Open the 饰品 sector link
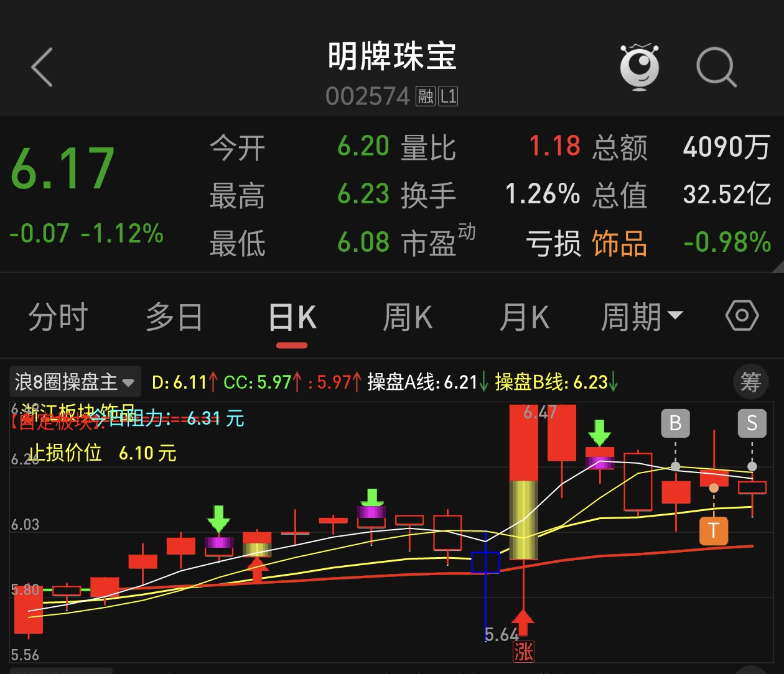This screenshot has width=784, height=674. [x=619, y=243]
